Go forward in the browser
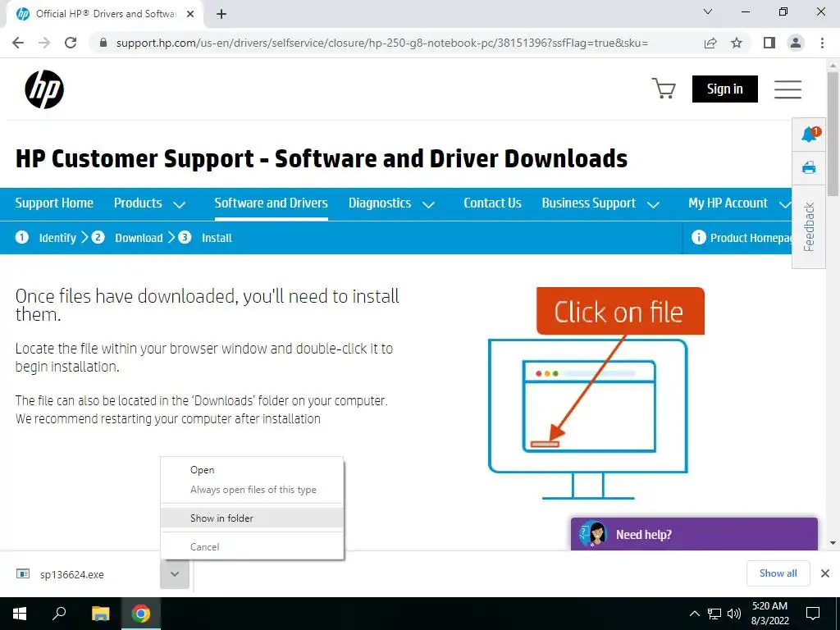840x630 pixels. [44, 43]
